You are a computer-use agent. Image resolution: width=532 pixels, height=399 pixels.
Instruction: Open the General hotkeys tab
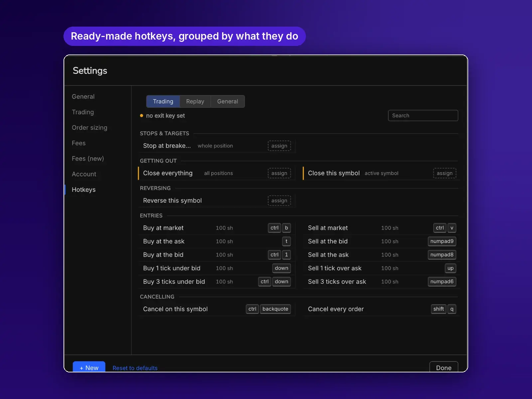(x=227, y=101)
